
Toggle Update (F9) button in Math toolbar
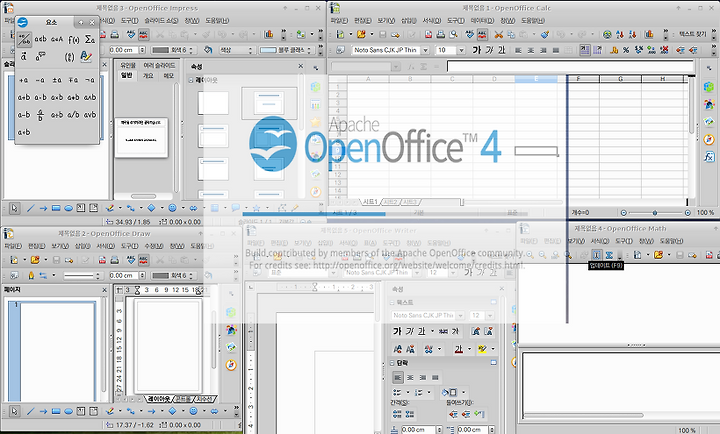(596, 255)
